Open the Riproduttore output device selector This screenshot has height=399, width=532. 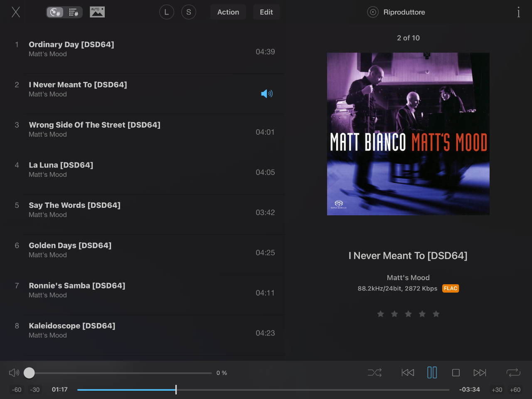pos(396,12)
